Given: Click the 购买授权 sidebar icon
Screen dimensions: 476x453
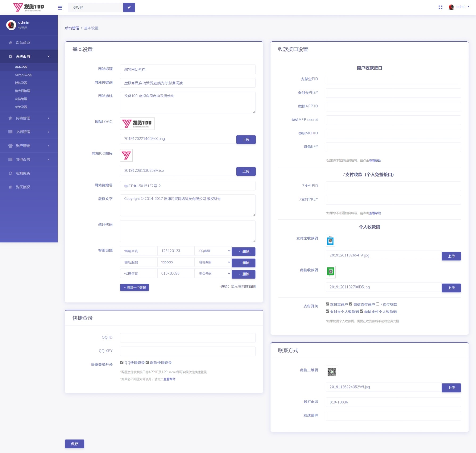Looking at the screenshot, I should tap(10, 187).
